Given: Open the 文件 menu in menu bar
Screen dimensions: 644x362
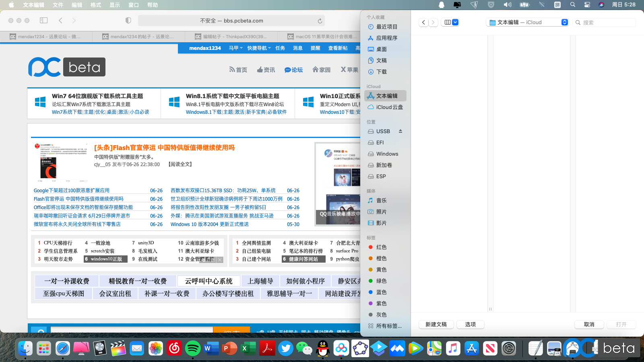Looking at the screenshot, I should pos(58,5).
